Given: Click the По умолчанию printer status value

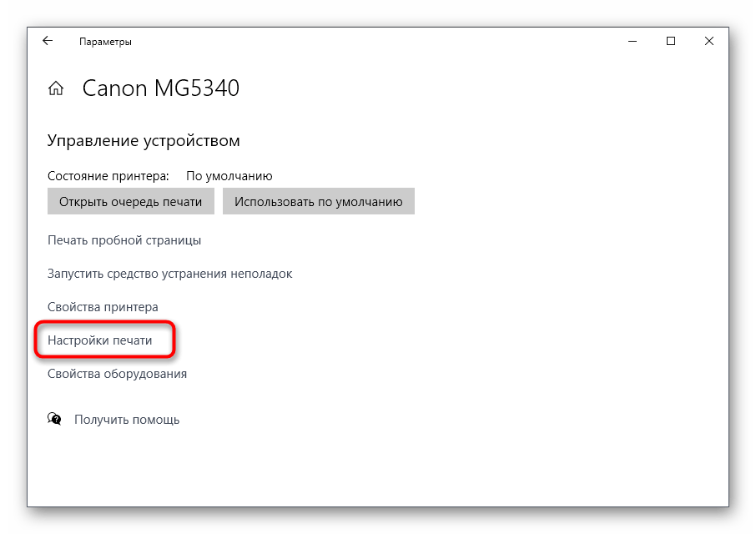Looking at the screenshot, I should (x=229, y=176).
